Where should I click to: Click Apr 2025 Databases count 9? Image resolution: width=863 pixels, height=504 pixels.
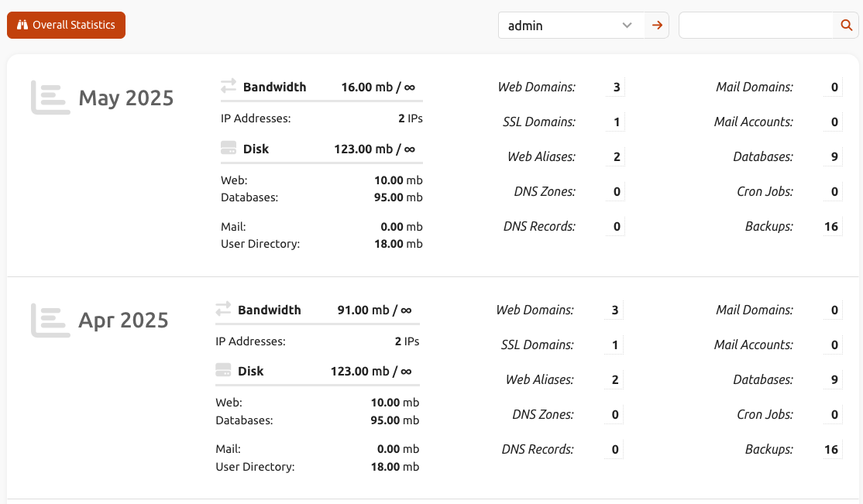pyautogui.click(x=834, y=379)
